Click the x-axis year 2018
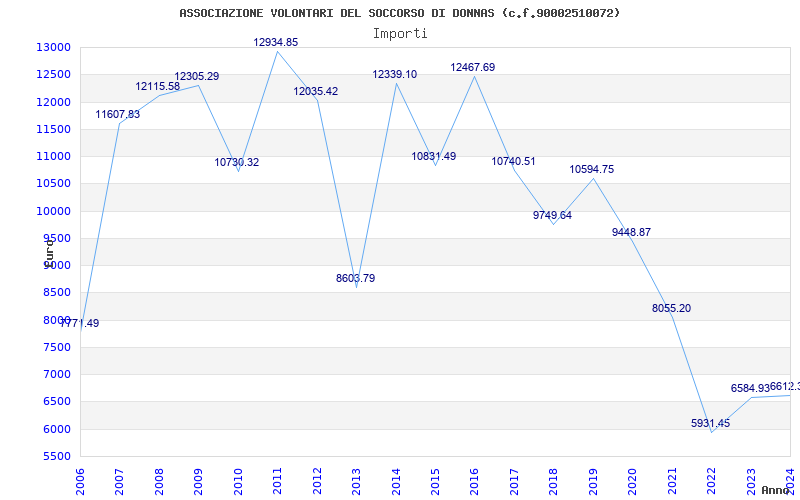This screenshot has width=800, height=500. click(x=554, y=481)
